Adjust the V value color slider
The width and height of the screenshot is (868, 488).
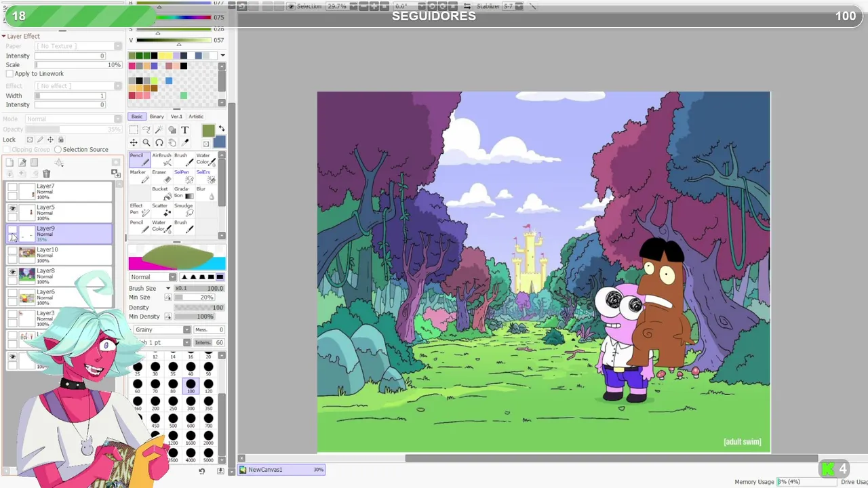(174, 41)
